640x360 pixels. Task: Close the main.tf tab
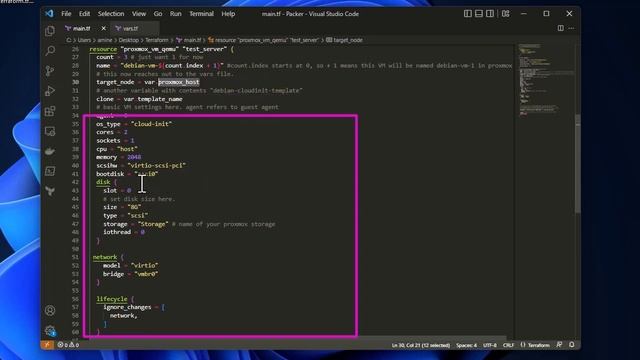103,29
